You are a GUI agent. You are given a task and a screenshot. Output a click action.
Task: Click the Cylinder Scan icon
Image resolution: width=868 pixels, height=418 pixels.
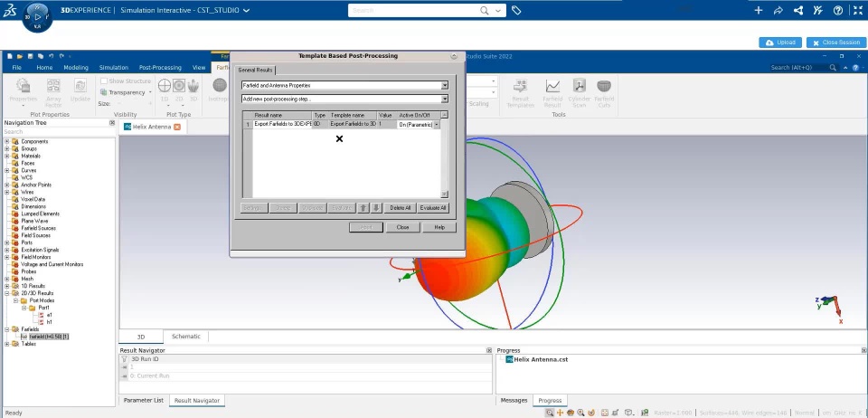579,92
